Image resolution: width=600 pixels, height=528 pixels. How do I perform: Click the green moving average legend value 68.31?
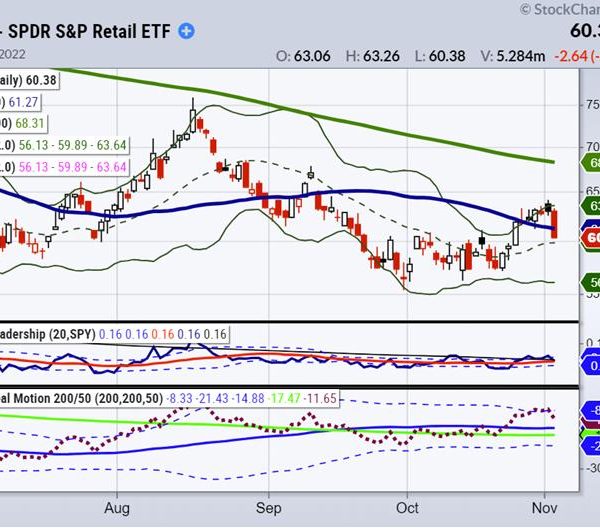pyautogui.click(x=29, y=124)
